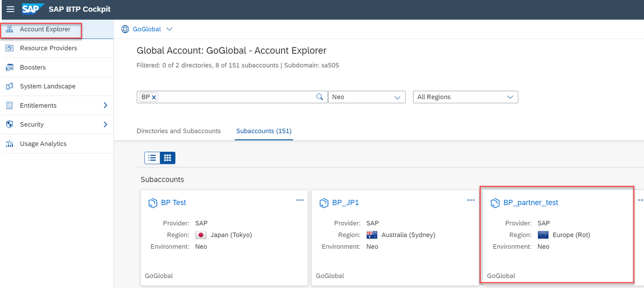This screenshot has height=288, width=644.
Task: Click the Europe (Rot) region text
Action: (x=572, y=235)
